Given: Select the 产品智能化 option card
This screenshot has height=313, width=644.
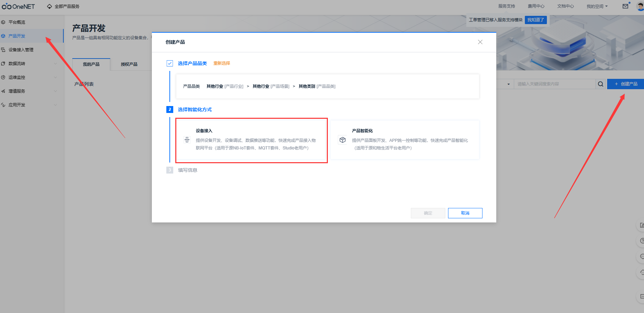Looking at the screenshot, I should coord(405,140).
